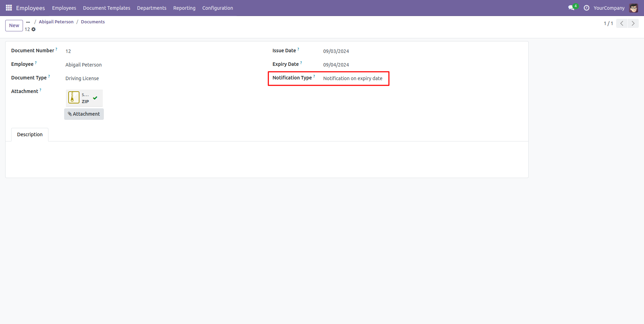
Task: Click the ZIP file attachment icon
Action: (x=74, y=98)
